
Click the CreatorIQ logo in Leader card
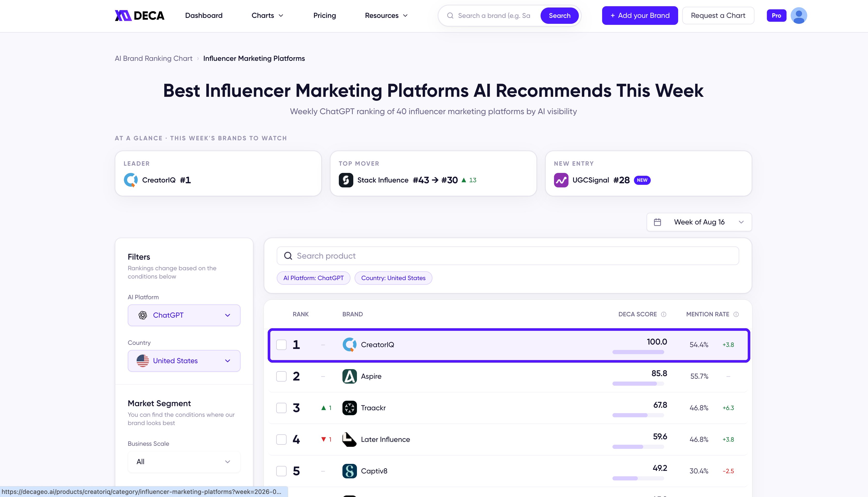(131, 180)
